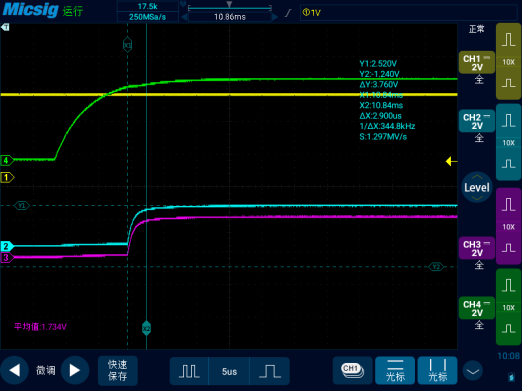The image size is (522, 392).
Task: Select the horizontal cursor (光标) button
Action: [395, 370]
